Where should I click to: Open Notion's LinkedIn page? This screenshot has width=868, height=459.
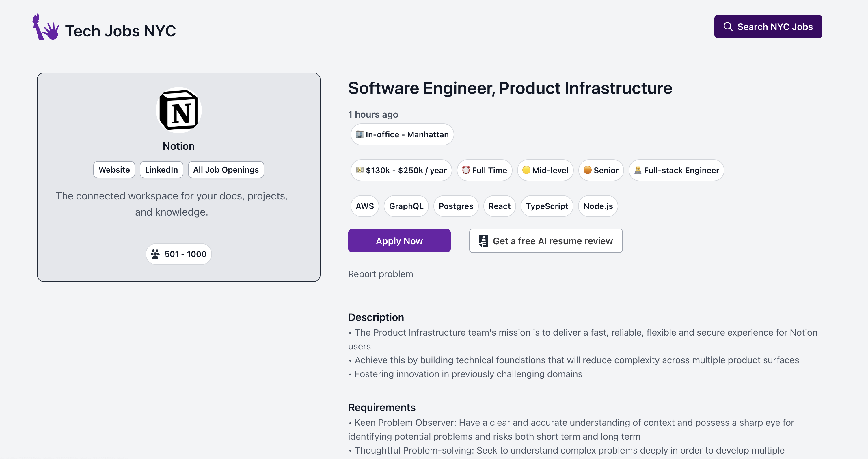pyautogui.click(x=161, y=170)
